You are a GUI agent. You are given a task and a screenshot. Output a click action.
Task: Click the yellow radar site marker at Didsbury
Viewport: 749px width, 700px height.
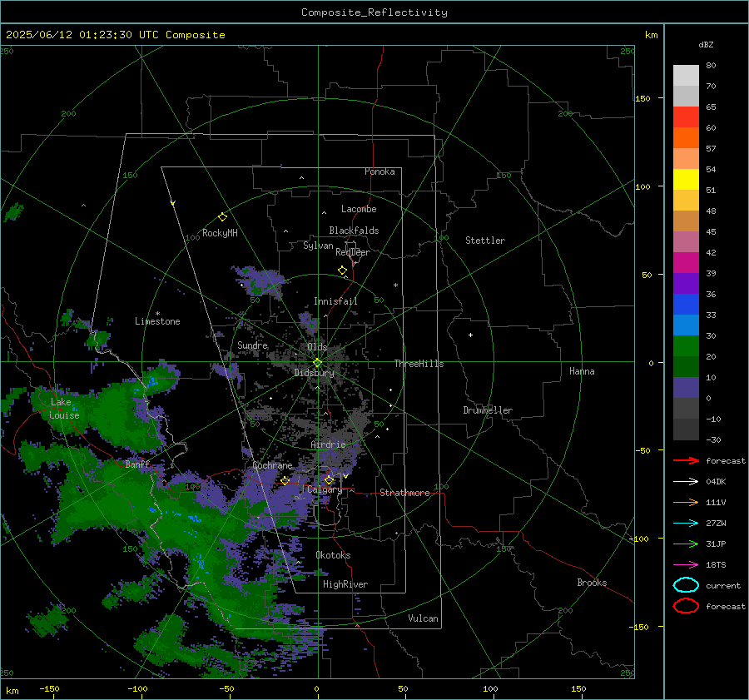click(317, 363)
